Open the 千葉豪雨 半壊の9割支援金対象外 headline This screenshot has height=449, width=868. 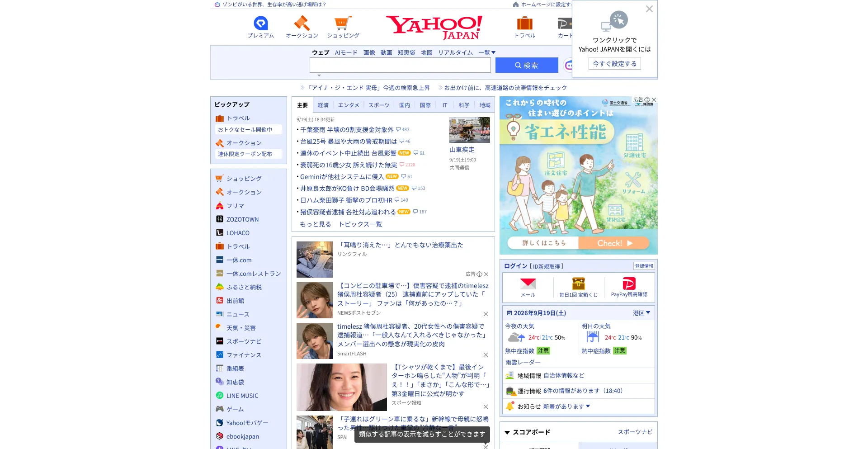347,129
